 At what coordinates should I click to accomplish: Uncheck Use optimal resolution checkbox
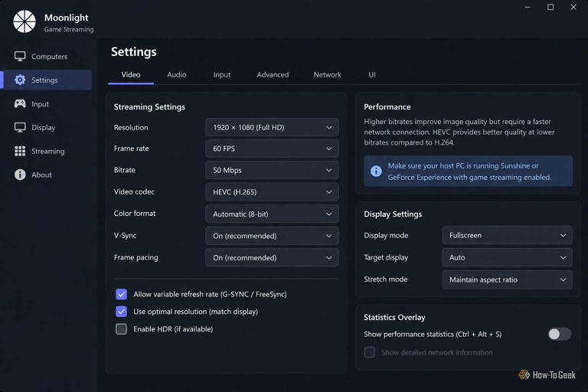(x=121, y=312)
